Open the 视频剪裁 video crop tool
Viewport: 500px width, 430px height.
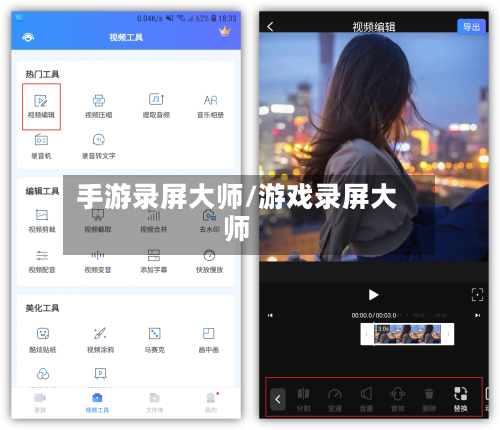pos(42,221)
